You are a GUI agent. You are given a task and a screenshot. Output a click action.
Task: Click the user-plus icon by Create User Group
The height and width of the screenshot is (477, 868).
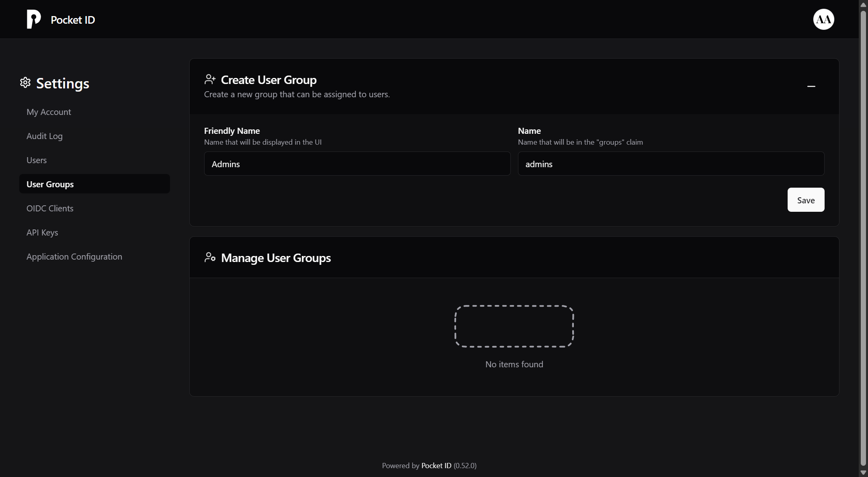(x=210, y=79)
